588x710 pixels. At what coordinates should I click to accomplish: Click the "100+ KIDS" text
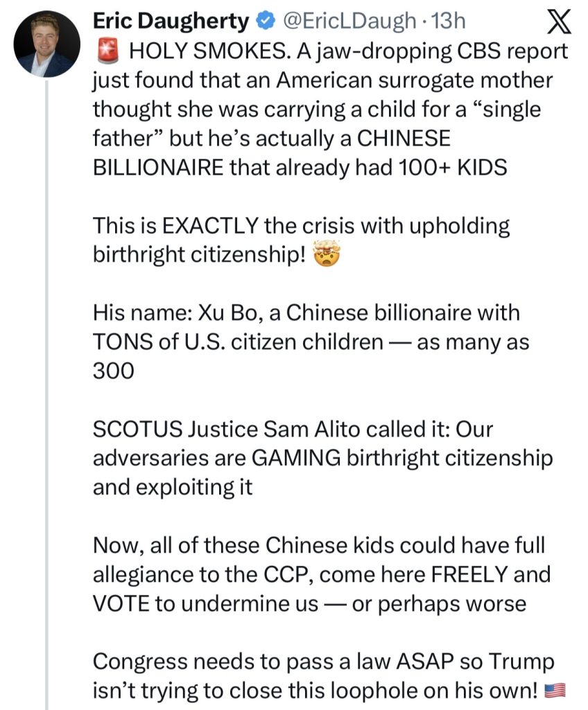click(453, 168)
